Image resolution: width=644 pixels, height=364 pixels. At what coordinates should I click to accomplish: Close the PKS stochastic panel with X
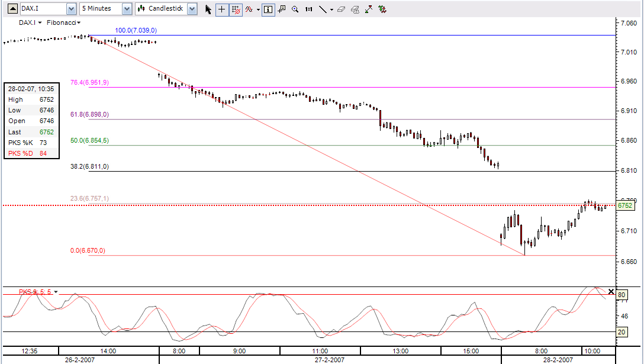tap(611, 292)
